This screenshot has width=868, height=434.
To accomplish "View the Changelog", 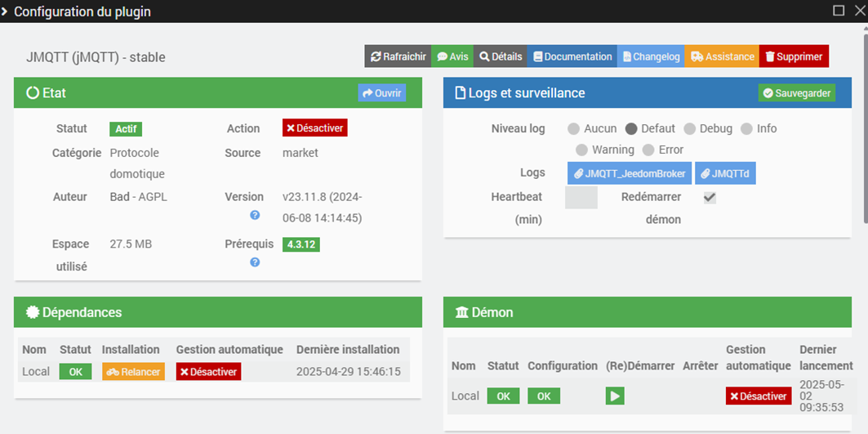I will (x=651, y=56).
